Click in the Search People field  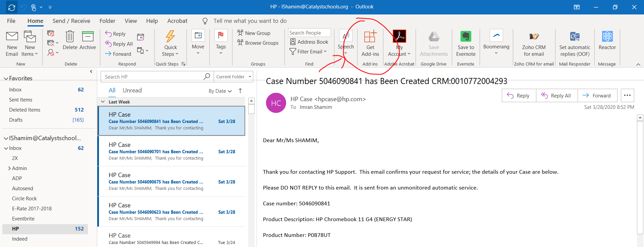tap(309, 33)
